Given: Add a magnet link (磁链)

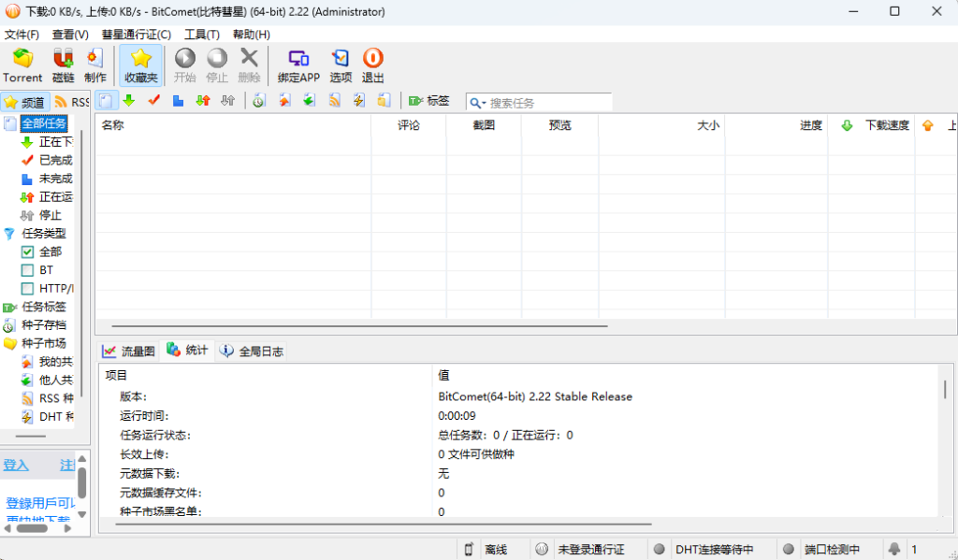Looking at the screenshot, I should pos(63,65).
